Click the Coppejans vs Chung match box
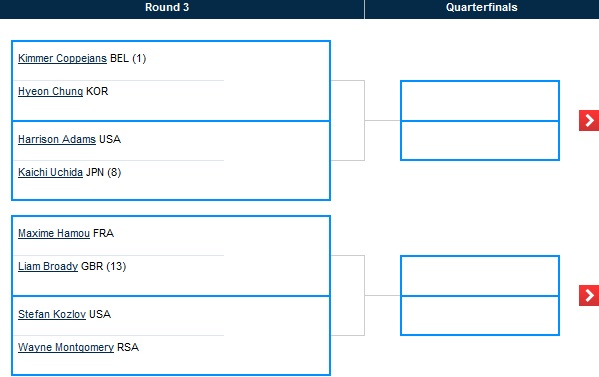 pyautogui.click(x=171, y=81)
